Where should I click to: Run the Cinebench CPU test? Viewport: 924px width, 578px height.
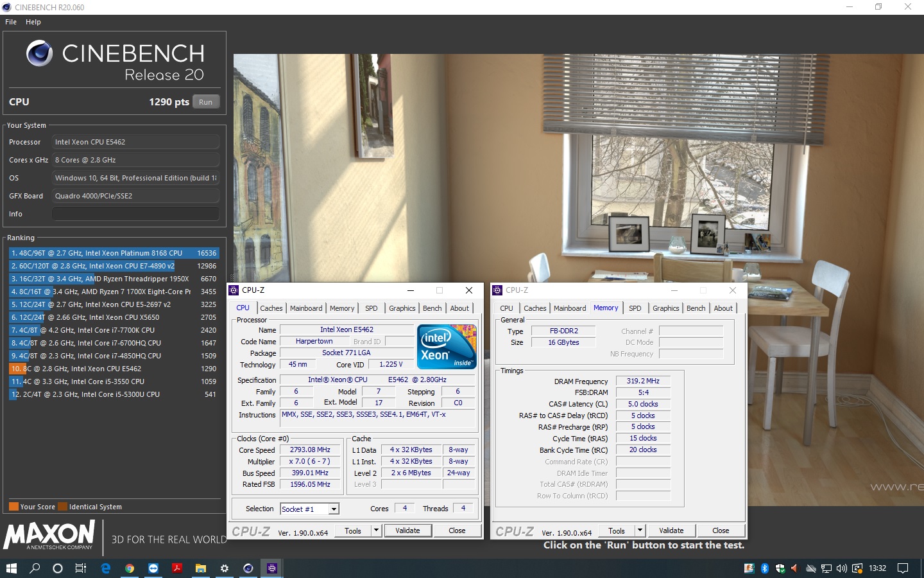(205, 102)
